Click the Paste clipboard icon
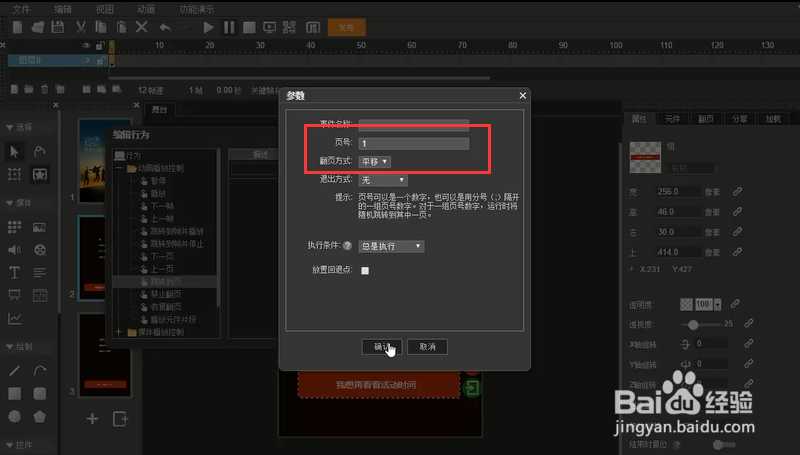800x455 pixels. tap(121, 27)
